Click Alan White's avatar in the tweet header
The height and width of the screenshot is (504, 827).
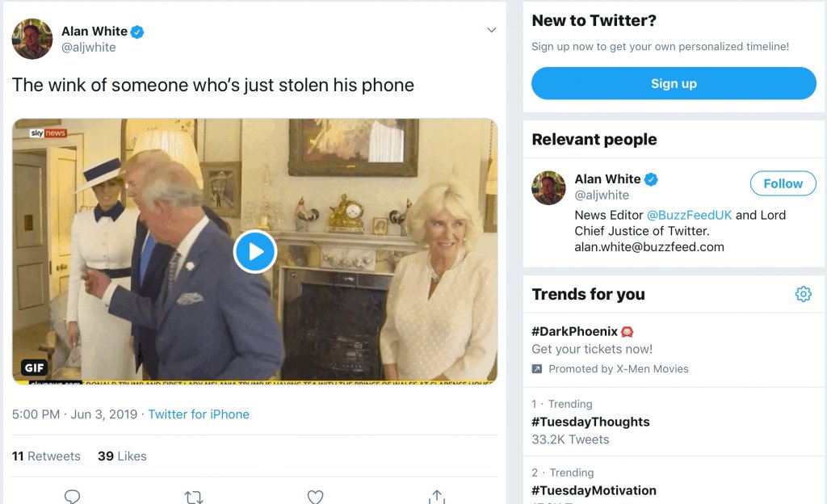coord(32,39)
